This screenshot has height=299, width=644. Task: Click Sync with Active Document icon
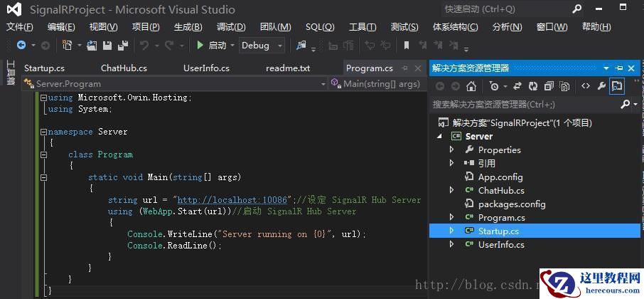(x=517, y=86)
